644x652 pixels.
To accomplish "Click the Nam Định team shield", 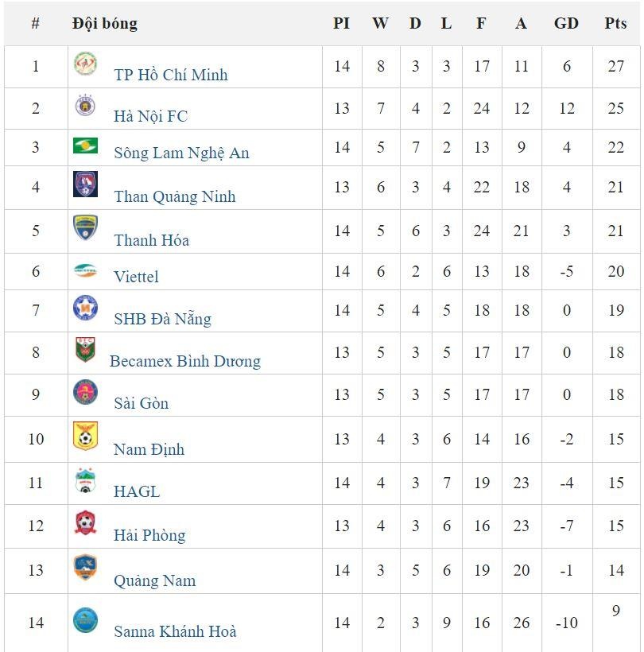I will click(x=85, y=436).
